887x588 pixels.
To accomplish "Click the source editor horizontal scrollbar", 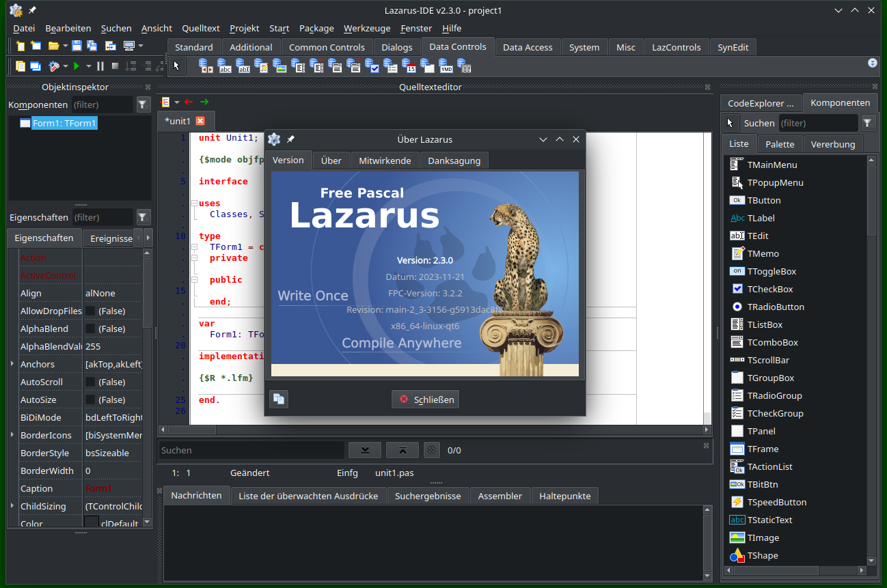I will pos(435,430).
